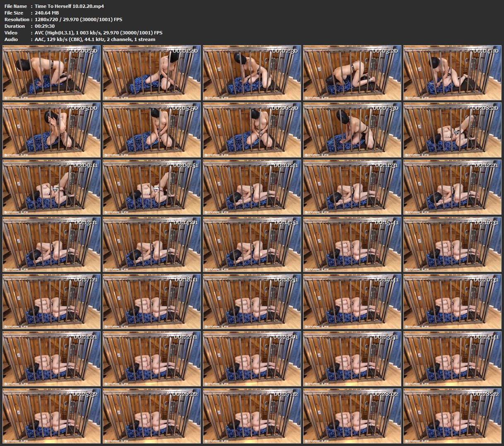Click the thumbnail stamped 00:26:22

click(152, 416)
